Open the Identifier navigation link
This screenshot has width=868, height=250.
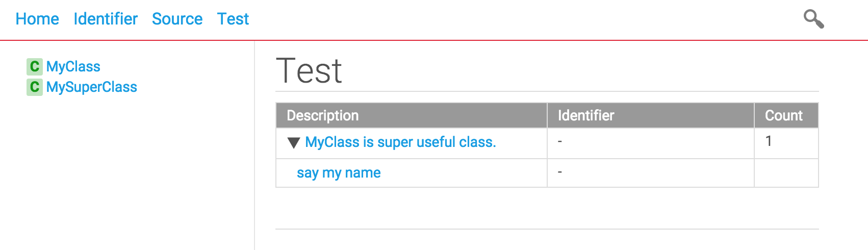[x=106, y=19]
